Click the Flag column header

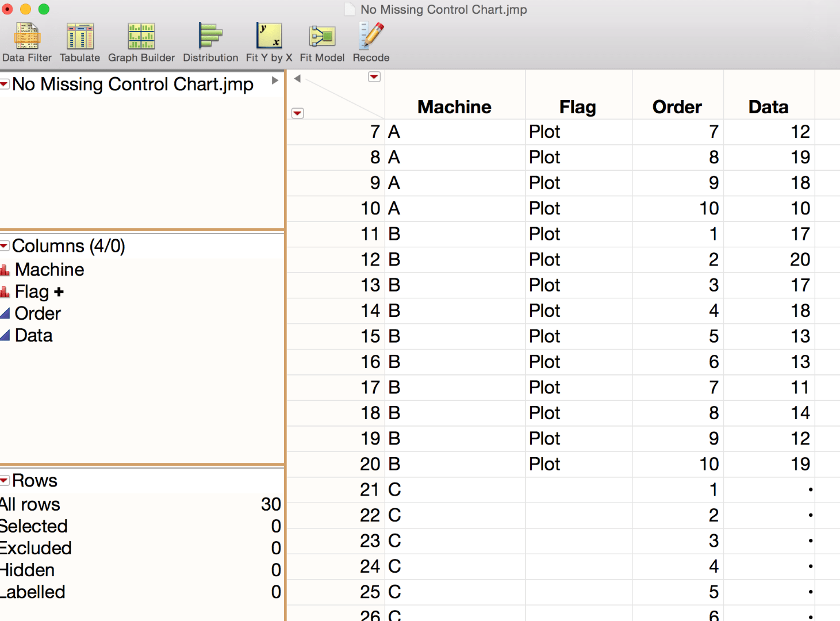[x=578, y=107]
